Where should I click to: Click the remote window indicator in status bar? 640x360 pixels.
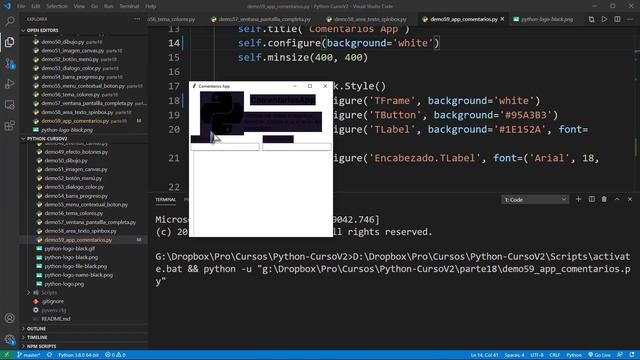pos(7,355)
